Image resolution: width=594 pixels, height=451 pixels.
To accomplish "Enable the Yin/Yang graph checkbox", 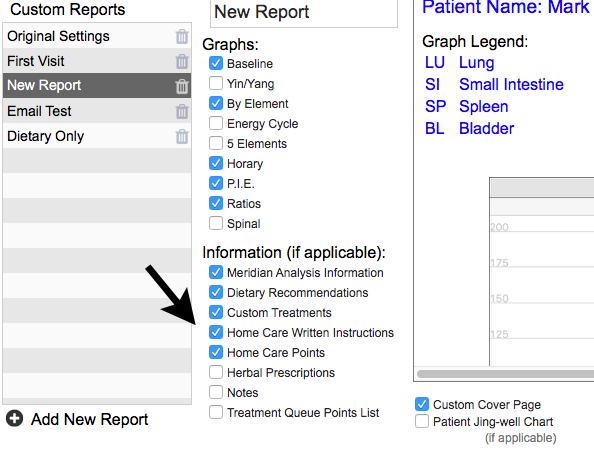I will point(216,83).
